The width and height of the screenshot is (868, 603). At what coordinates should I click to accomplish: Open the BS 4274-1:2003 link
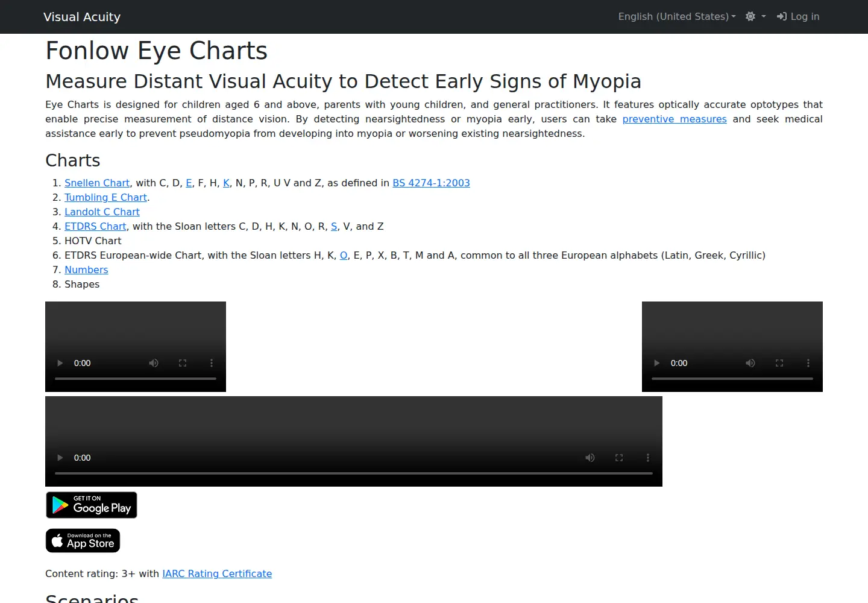[x=431, y=183]
